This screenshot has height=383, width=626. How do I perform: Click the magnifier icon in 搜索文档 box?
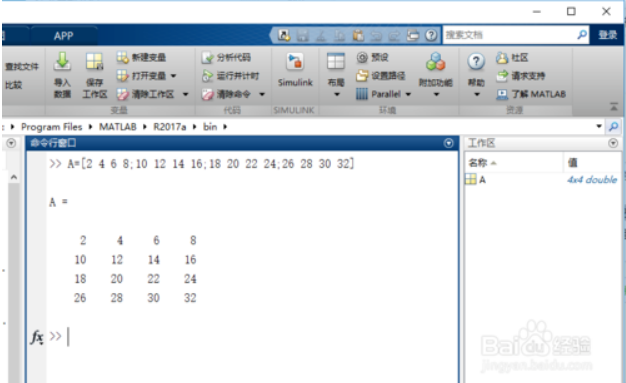[x=582, y=35]
